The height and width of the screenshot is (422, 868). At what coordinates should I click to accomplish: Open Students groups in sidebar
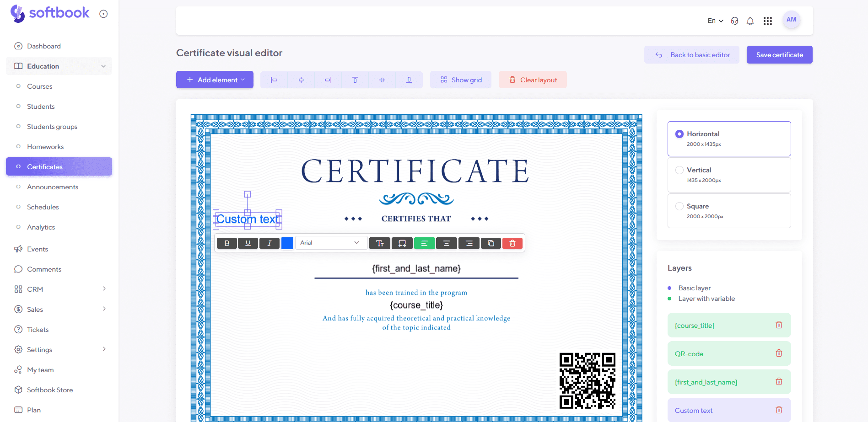[x=59, y=127]
